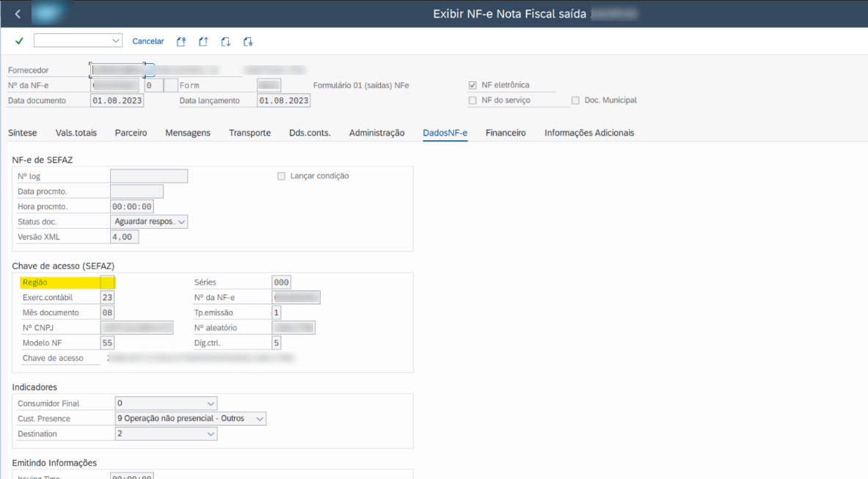Screen dimensions: 868x479
Task: Click the next page toolbar icon
Action: point(226,42)
